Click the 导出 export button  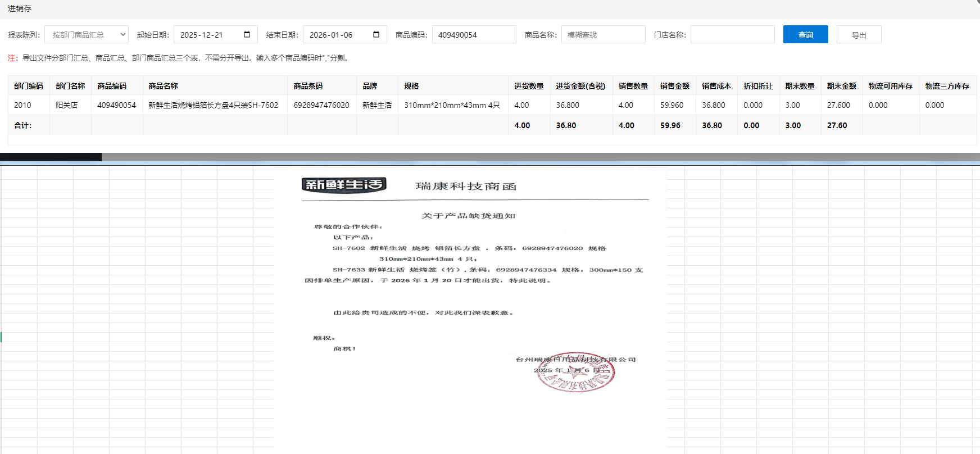click(x=859, y=35)
